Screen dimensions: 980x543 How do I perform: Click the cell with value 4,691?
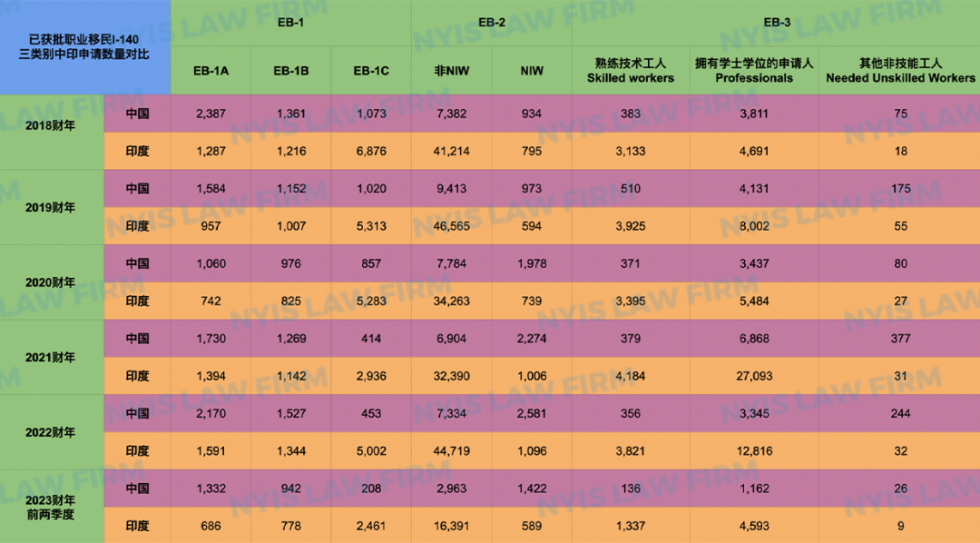754,151
